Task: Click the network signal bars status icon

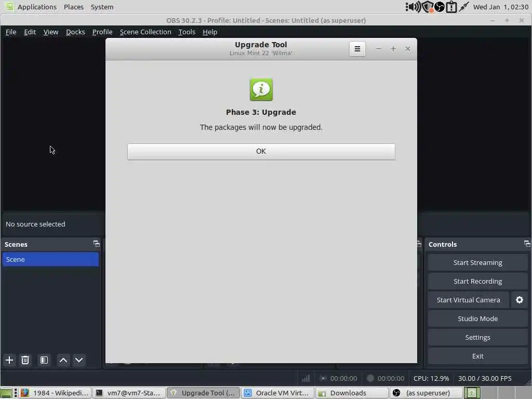Action: click(305, 378)
